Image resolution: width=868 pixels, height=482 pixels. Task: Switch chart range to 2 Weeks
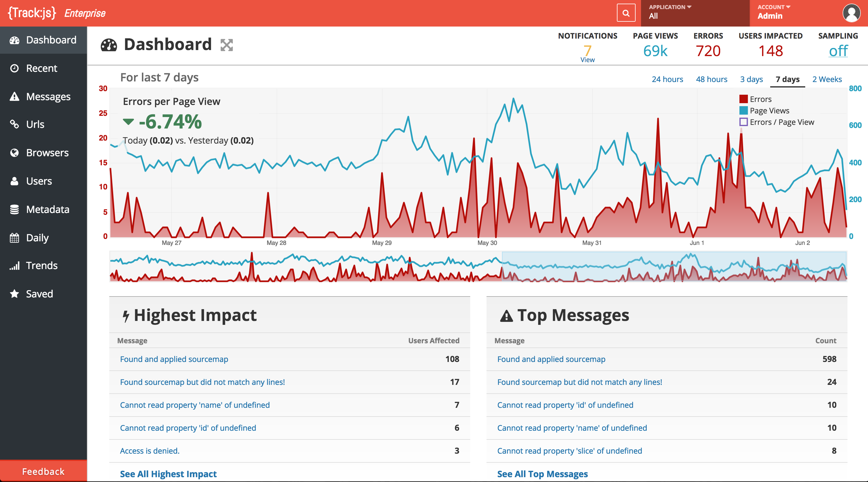(827, 80)
